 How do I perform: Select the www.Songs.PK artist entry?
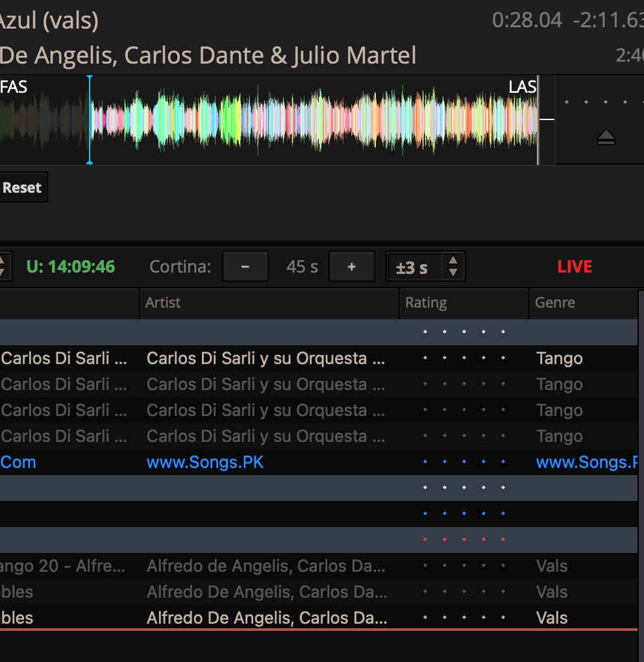(205, 462)
